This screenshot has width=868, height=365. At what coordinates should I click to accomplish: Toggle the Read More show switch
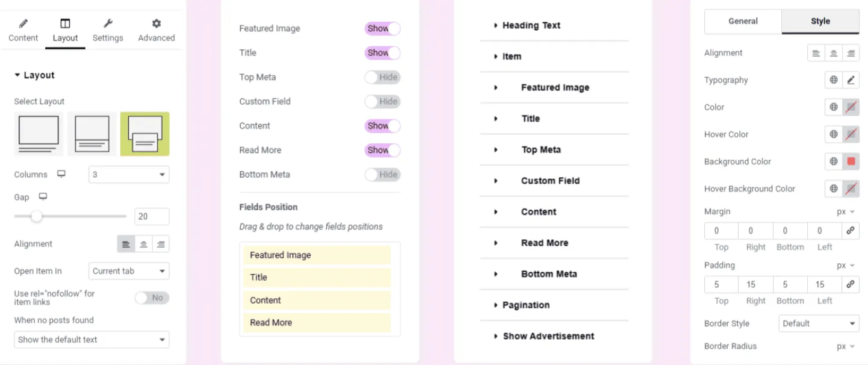pos(382,150)
